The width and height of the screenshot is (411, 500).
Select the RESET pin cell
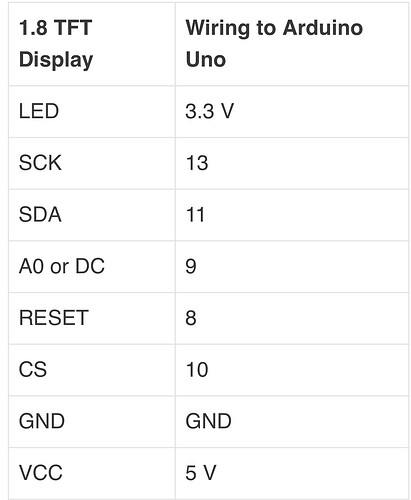tap(92, 318)
